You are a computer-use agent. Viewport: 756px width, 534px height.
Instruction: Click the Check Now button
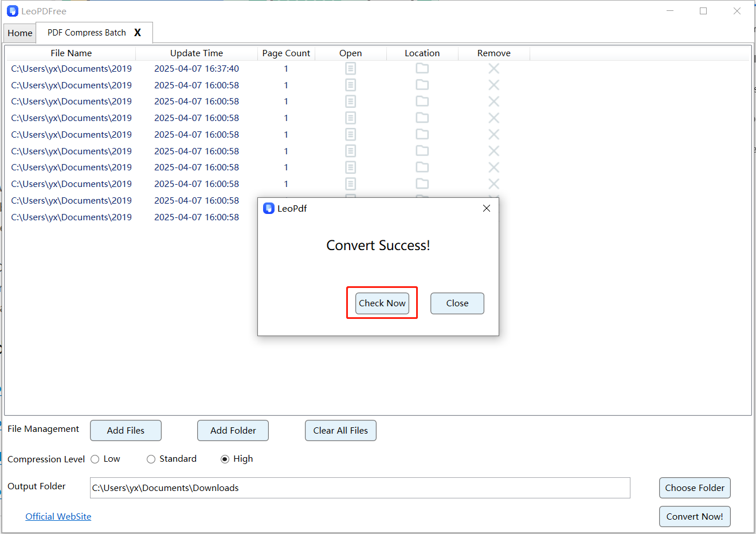pyautogui.click(x=382, y=303)
